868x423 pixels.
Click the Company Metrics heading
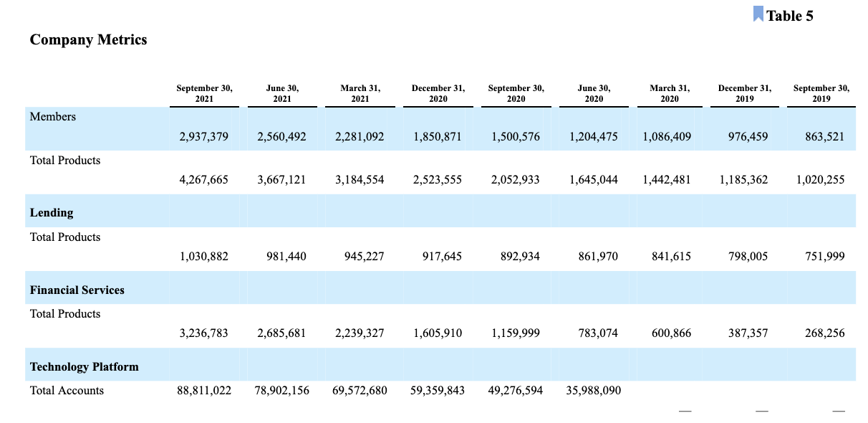coord(88,40)
